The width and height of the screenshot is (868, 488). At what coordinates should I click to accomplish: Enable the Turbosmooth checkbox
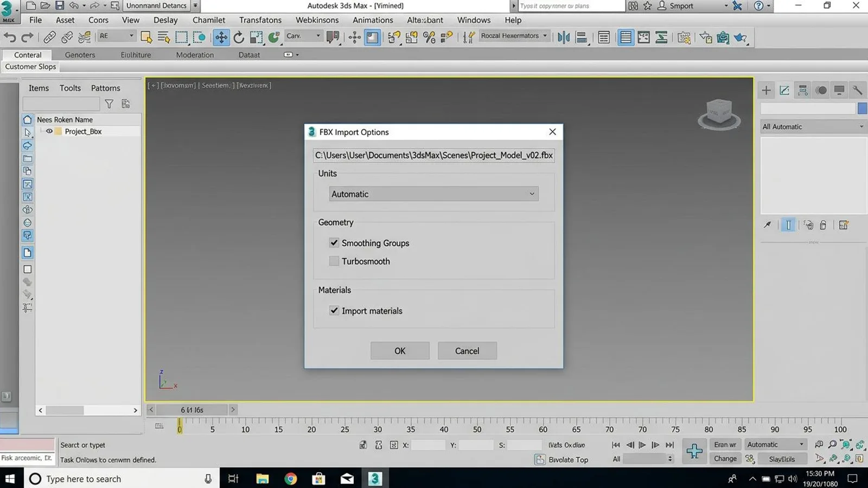point(334,261)
